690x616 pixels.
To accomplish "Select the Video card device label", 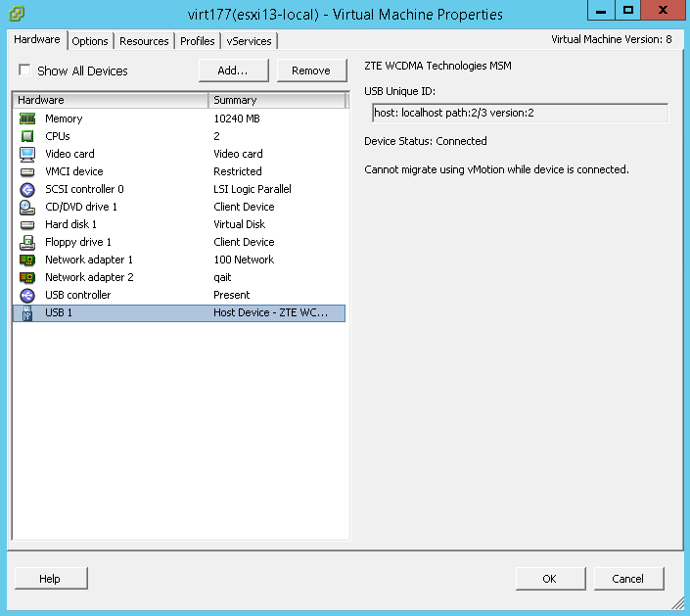I will point(69,154).
